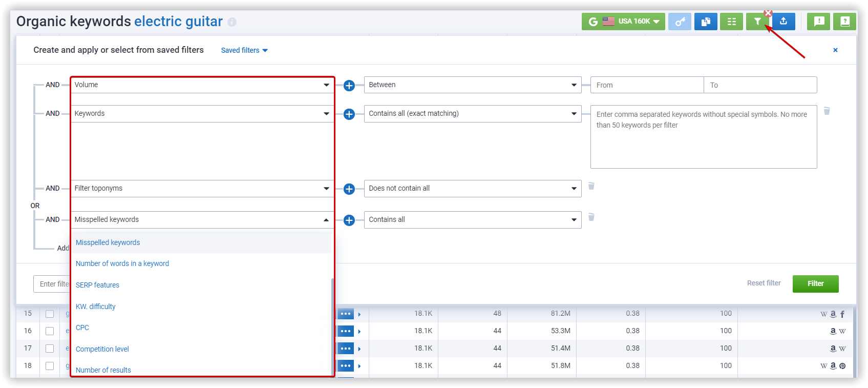
Task: Expand the Saved filters dropdown
Action: coord(244,50)
